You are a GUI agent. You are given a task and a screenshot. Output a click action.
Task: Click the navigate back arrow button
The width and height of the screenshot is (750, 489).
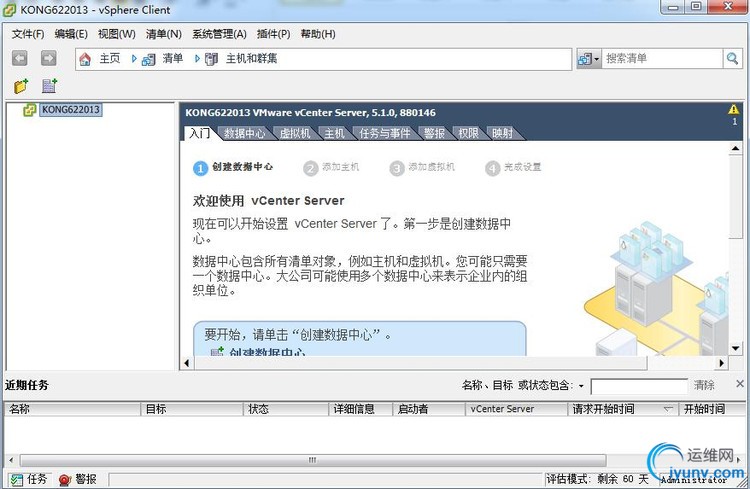pos(20,58)
